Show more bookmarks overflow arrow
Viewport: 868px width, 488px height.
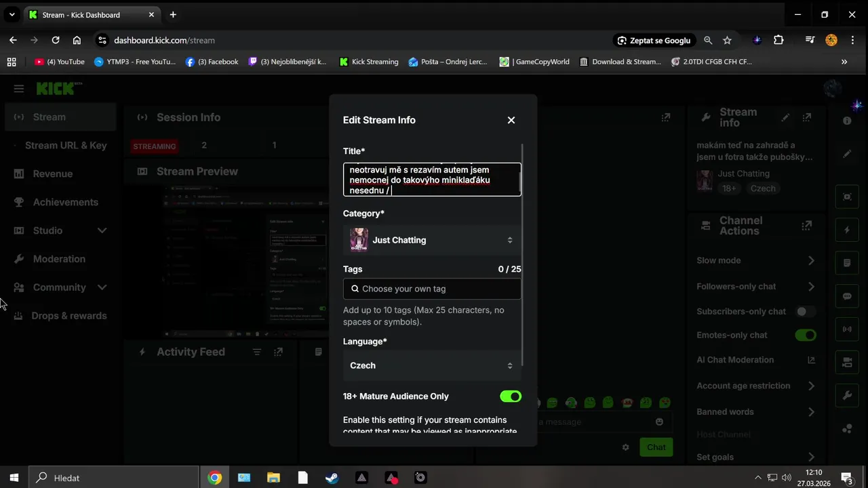pos(844,62)
